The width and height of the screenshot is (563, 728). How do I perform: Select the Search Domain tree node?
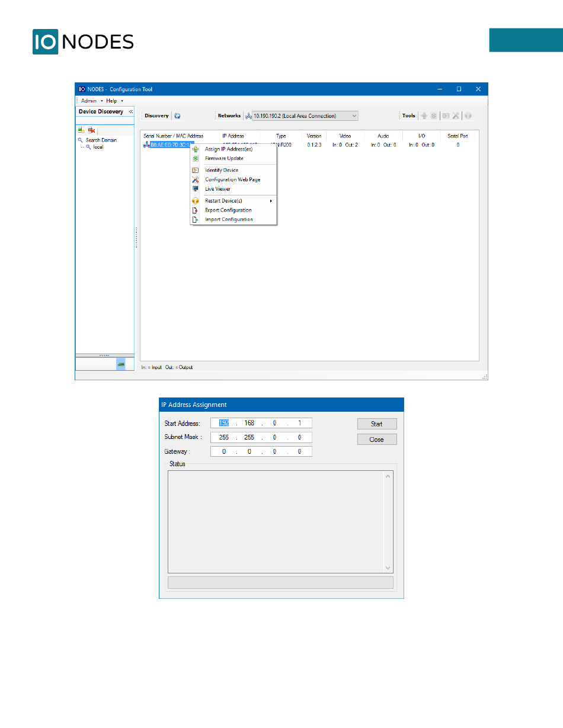(101, 140)
